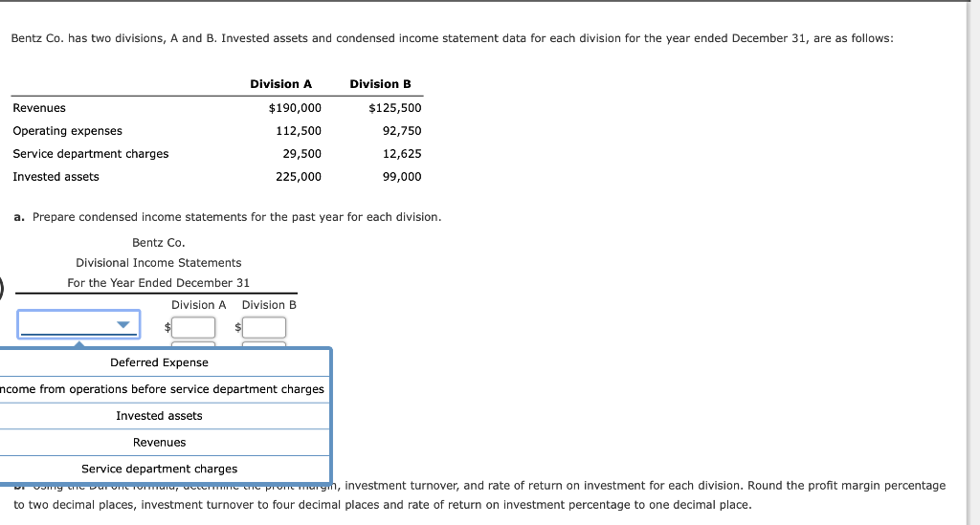
Task: Click For the Year Ended December 31
Action: tap(158, 283)
